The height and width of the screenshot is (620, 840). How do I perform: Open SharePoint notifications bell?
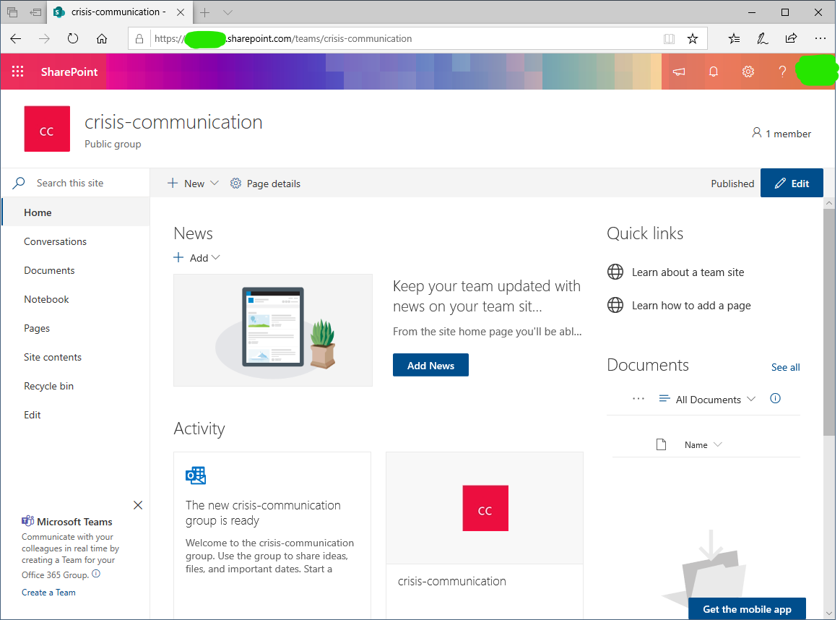(713, 71)
